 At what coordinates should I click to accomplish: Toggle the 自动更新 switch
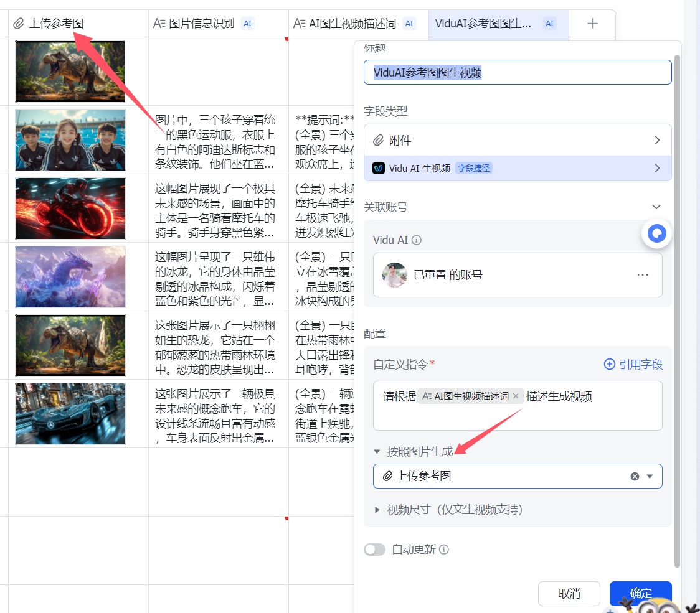[x=374, y=550]
